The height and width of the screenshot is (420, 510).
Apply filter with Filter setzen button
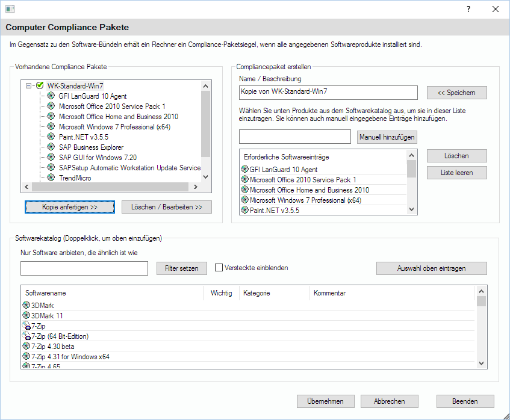(x=181, y=268)
